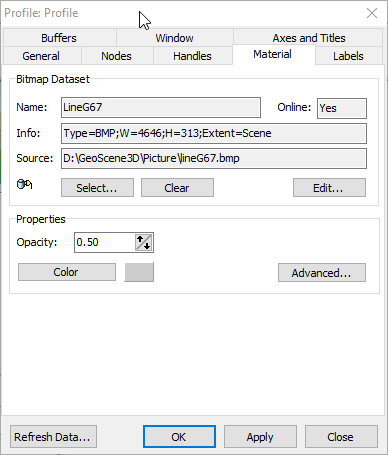Screen dimensions: 388x455
Task: Open the Edit... dataset button
Action: (x=329, y=188)
